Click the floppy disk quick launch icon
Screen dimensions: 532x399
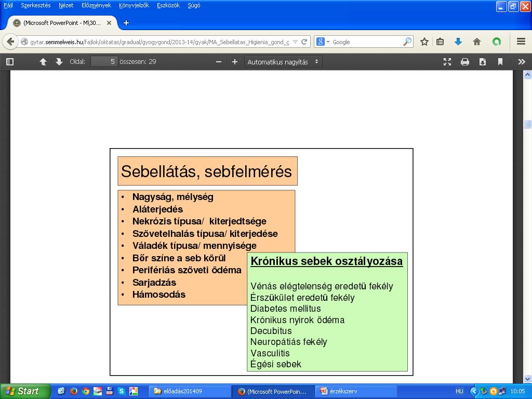click(109, 391)
